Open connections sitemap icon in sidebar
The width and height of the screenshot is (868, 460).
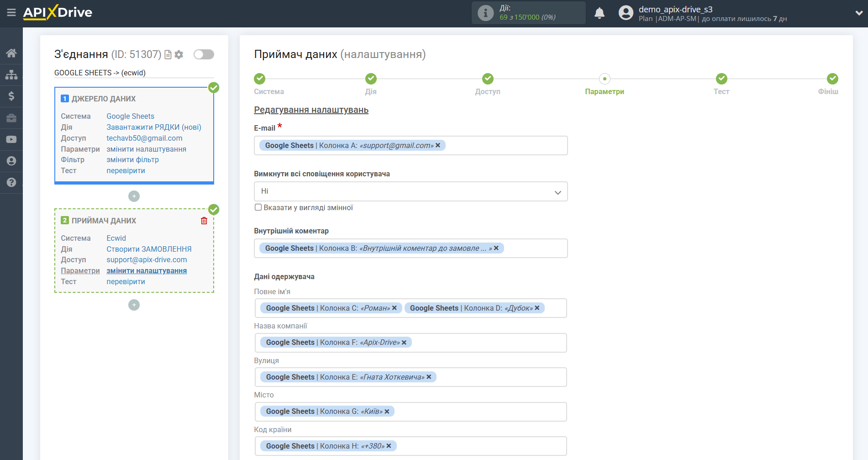[x=11, y=74]
